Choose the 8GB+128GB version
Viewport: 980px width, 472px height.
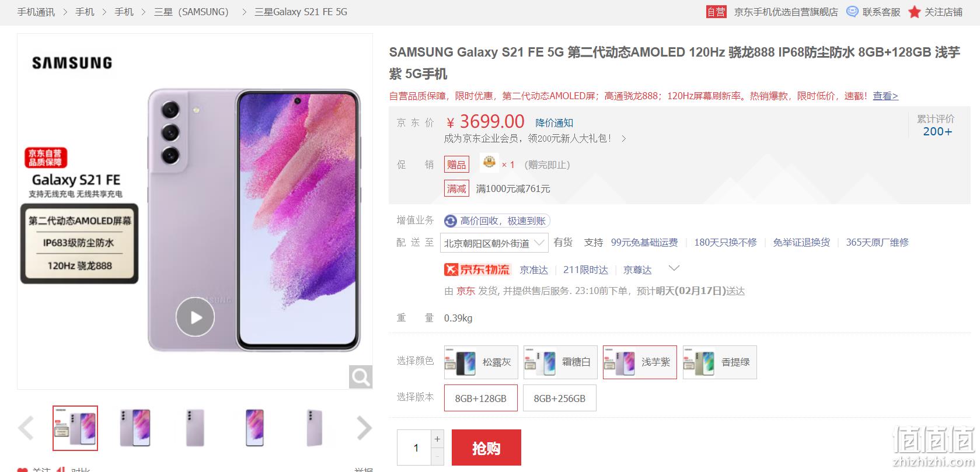click(480, 398)
